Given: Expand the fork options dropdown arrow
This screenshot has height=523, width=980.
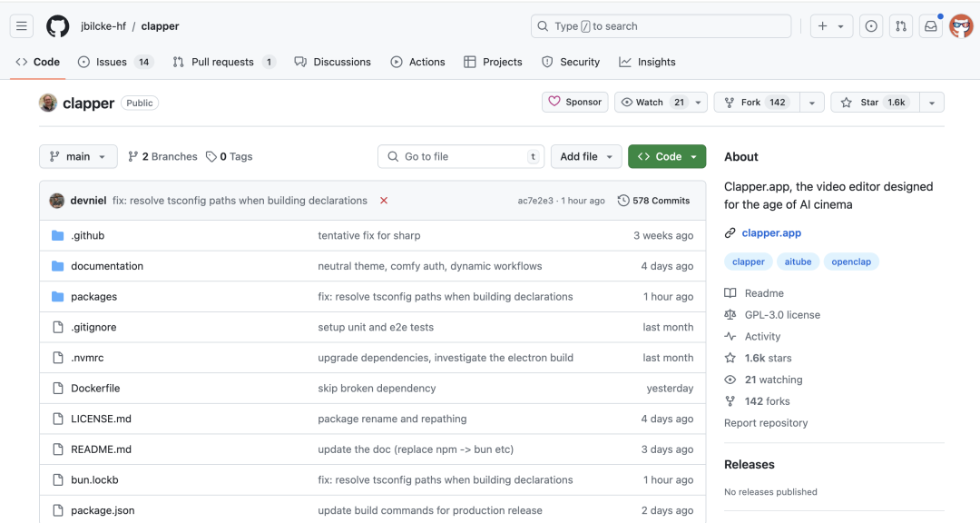Looking at the screenshot, I should 812,102.
